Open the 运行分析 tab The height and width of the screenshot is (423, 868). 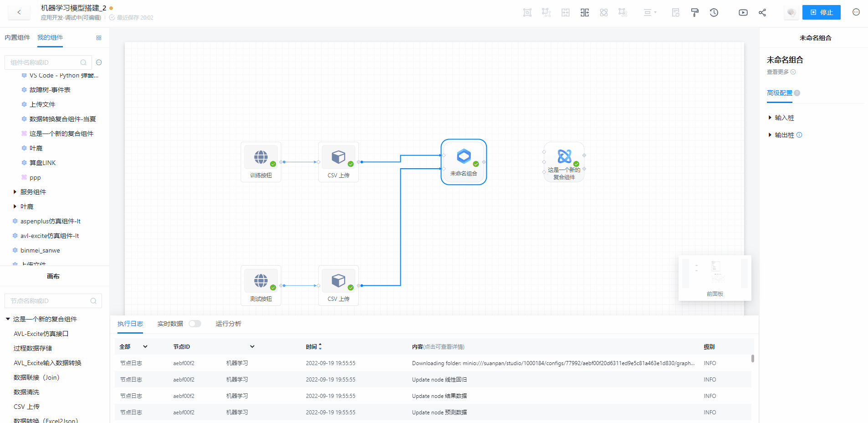228,324
